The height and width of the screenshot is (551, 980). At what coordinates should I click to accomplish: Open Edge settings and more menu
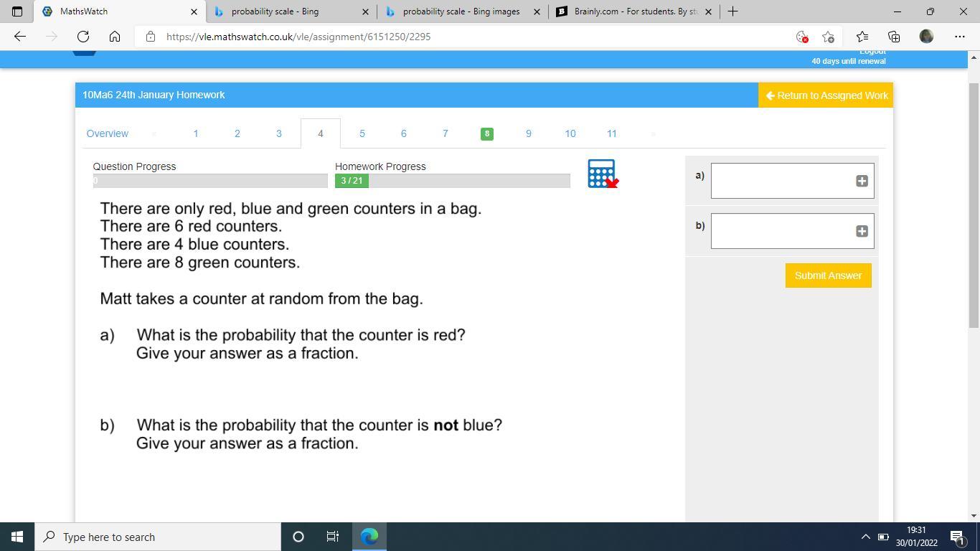[960, 37]
